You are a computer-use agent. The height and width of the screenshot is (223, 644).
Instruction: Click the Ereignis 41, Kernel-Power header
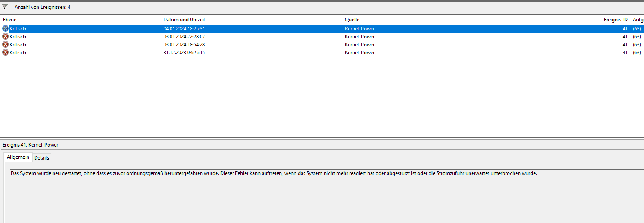[31, 145]
